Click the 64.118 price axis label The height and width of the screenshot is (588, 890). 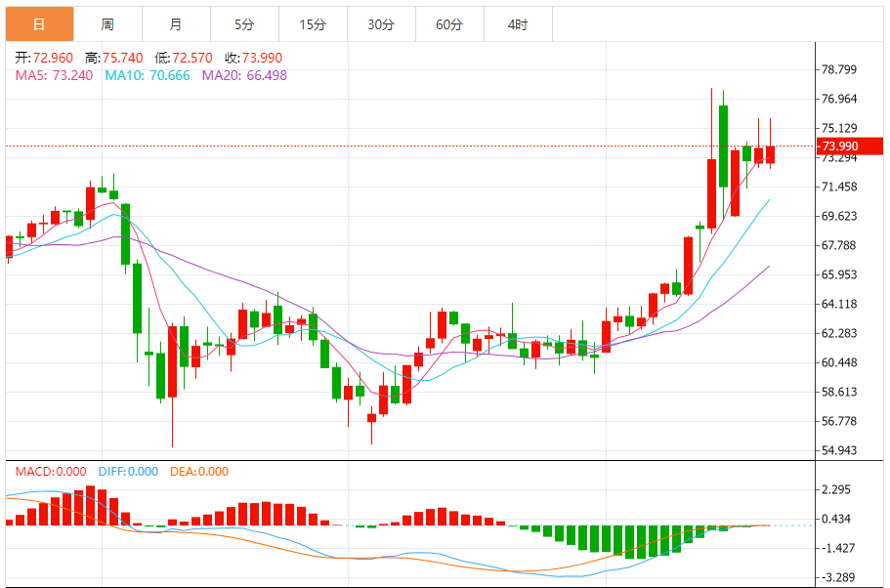(839, 304)
